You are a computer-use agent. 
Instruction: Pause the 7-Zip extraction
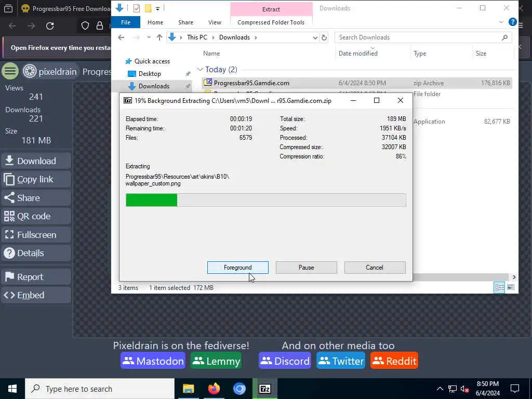pyautogui.click(x=306, y=268)
